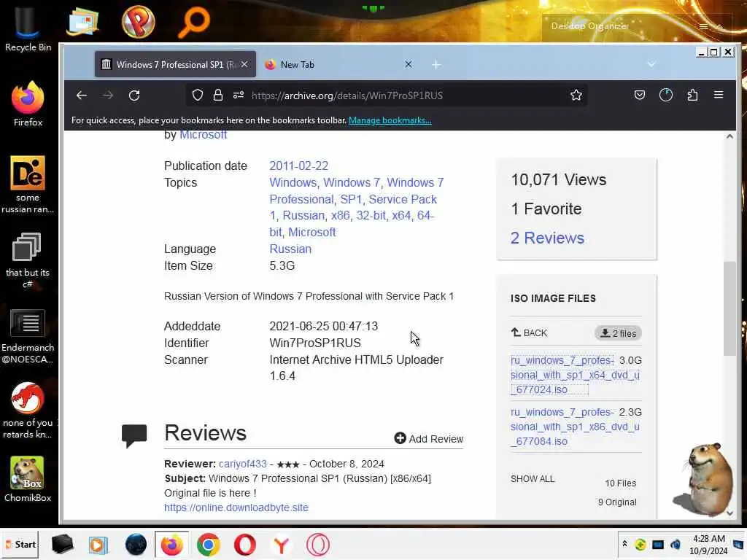Open the extensions puzzle icon
This screenshot has height=560, width=747.
click(692, 96)
